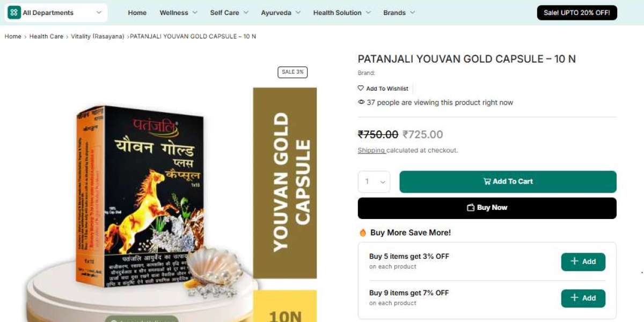The height and width of the screenshot is (322, 644).
Task: Open the All Departments dropdown
Action: (x=56, y=12)
